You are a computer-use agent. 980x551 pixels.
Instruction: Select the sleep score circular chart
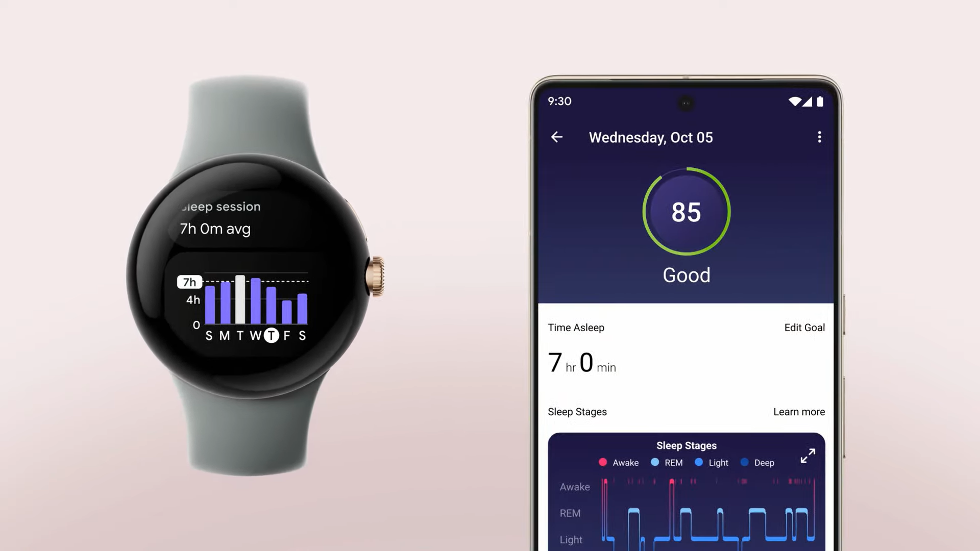coord(686,212)
